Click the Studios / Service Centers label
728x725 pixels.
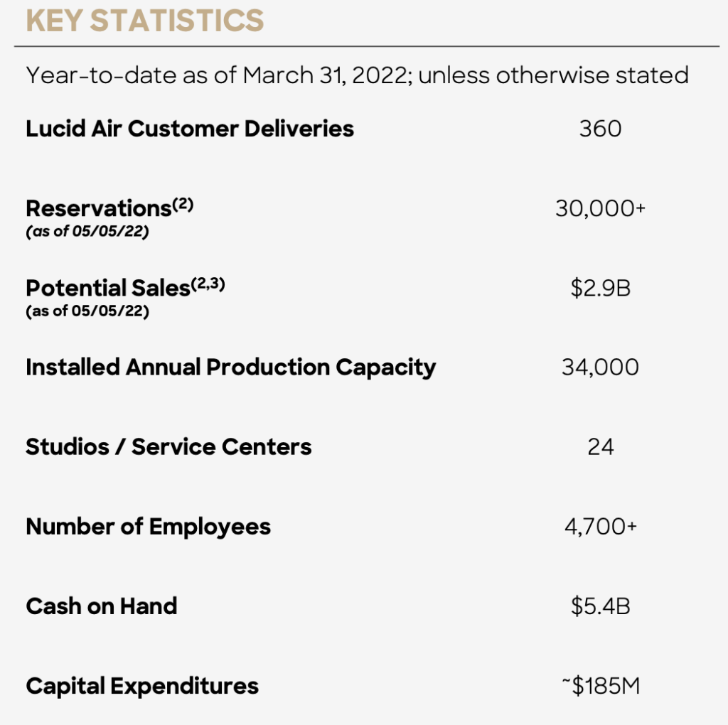click(168, 447)
